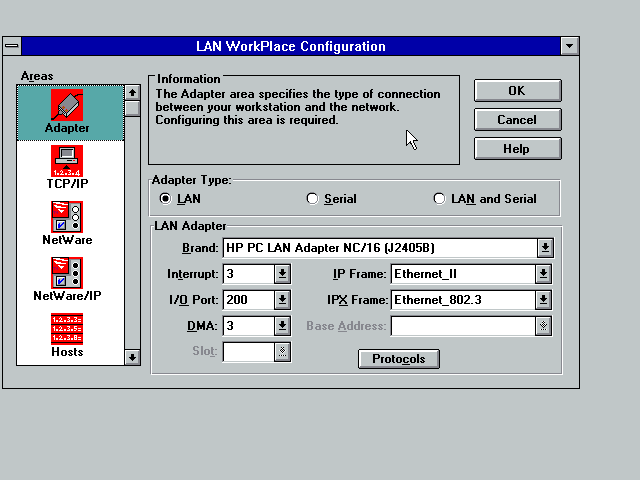640x480 pixels.
Task: Click the title bar minimize arrow
Action: (x=570, y=46)
